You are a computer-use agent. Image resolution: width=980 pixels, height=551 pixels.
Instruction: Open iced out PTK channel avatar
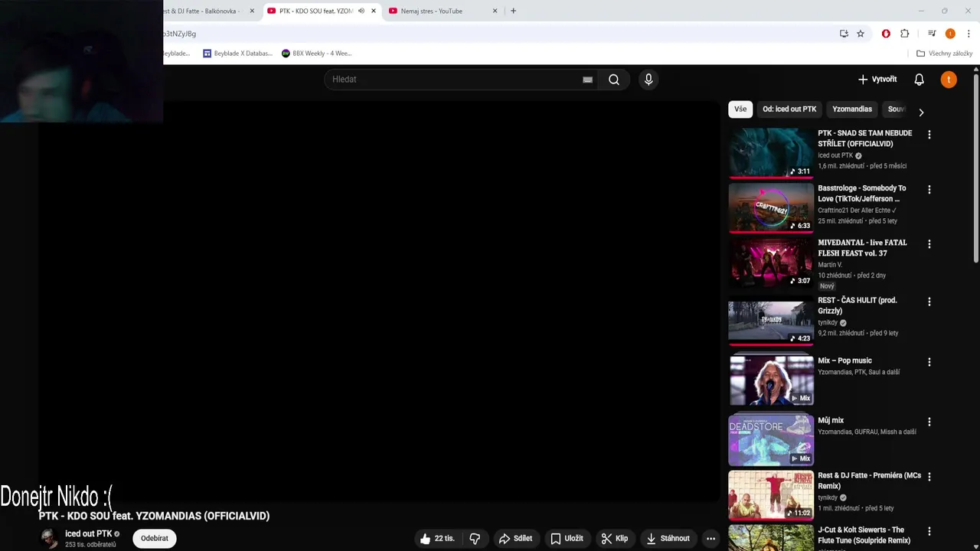coord(49,539)
